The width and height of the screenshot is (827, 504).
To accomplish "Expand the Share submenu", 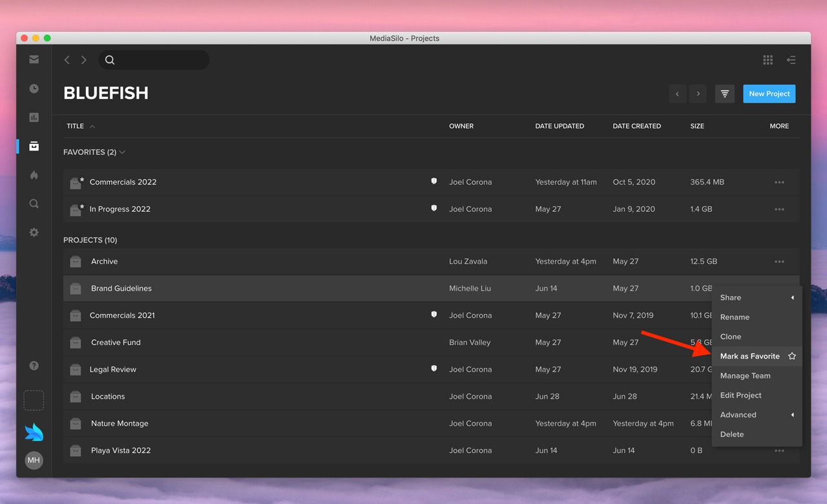I will click(757, 298).
